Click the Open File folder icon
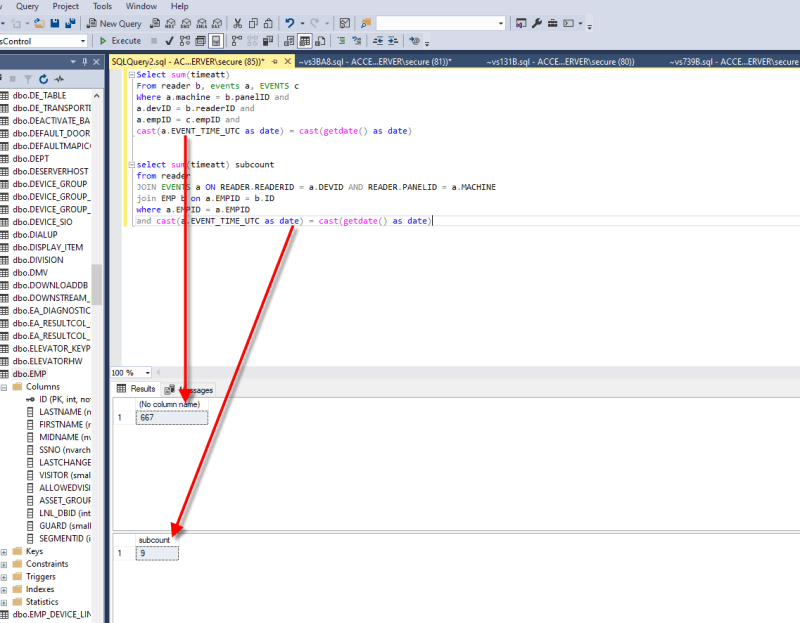 pos(39,23)
